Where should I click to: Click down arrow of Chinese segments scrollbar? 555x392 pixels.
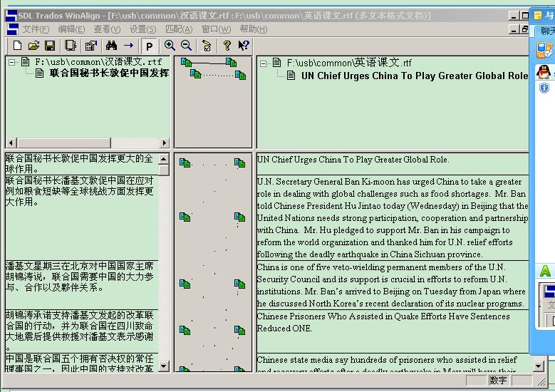pyautogui.click(x=164, y=366)
